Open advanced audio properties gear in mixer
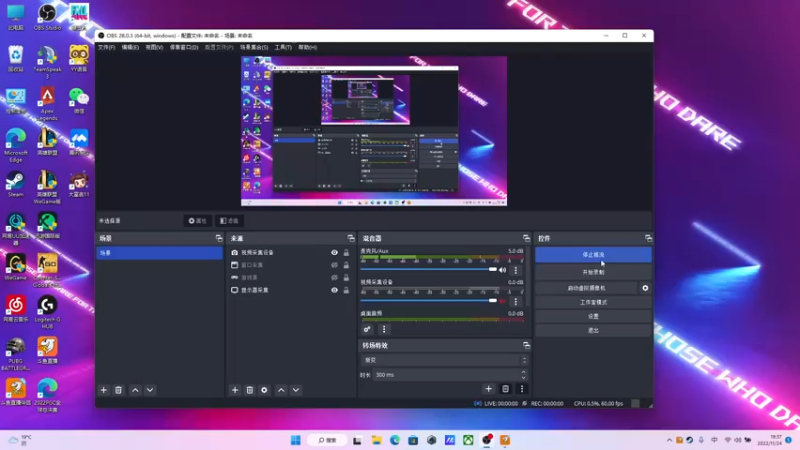The image size is (800, 450). coord(367,329)
